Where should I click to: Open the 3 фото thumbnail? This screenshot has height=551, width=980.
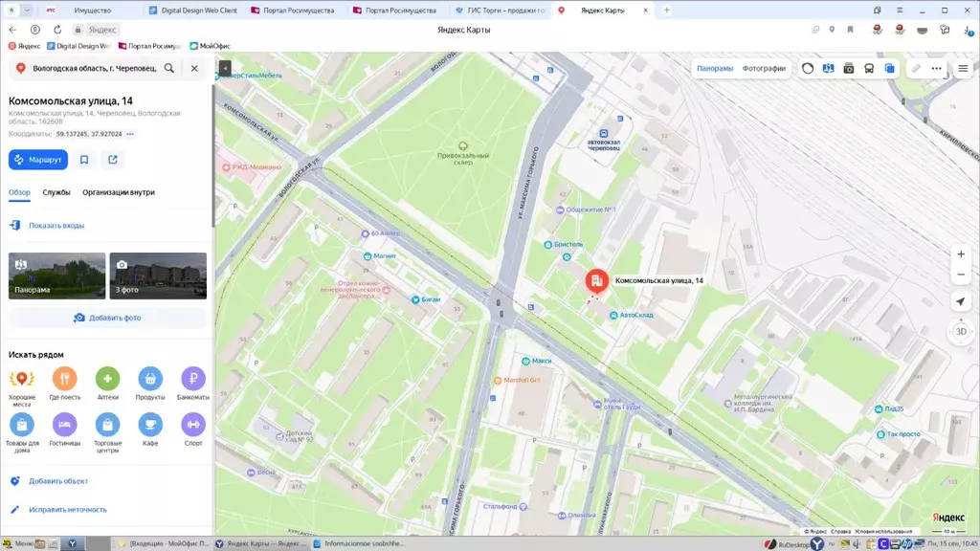[158, 275]
